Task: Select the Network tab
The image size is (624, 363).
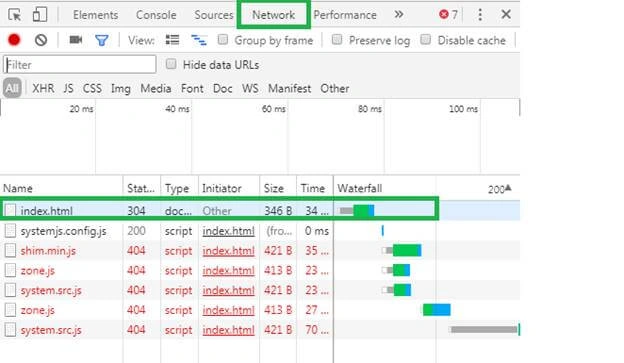Action: click(273, 15)
